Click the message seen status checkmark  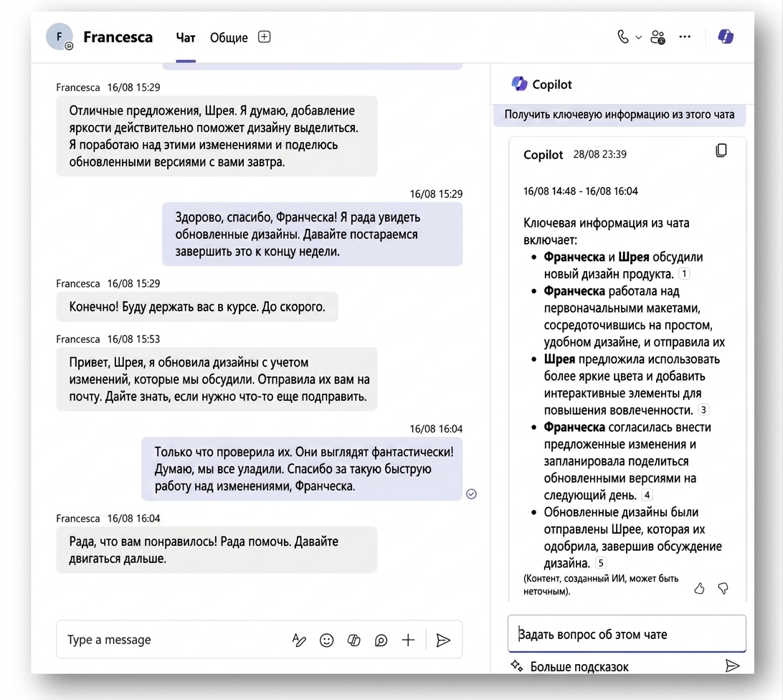pos(471,494)
